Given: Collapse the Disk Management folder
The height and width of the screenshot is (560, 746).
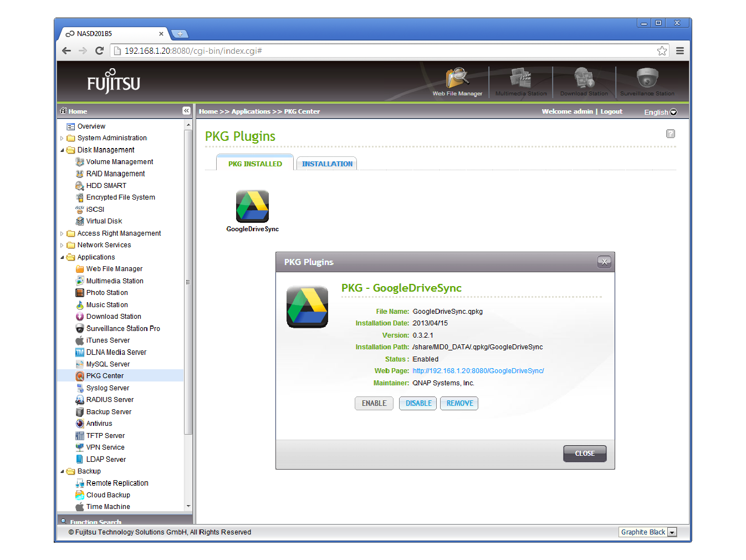Looking at the screenshot, I should [x=62, y=150].
